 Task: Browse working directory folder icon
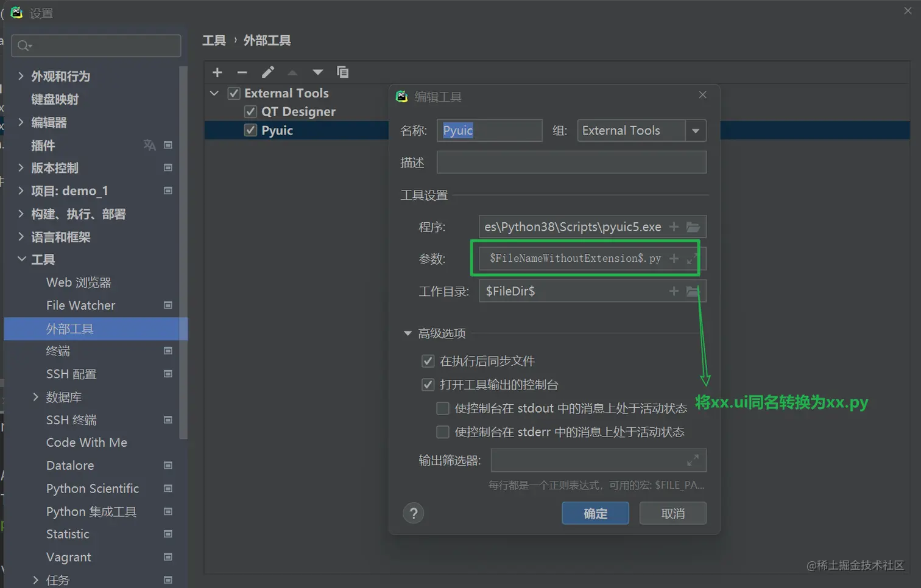[693, 292]
